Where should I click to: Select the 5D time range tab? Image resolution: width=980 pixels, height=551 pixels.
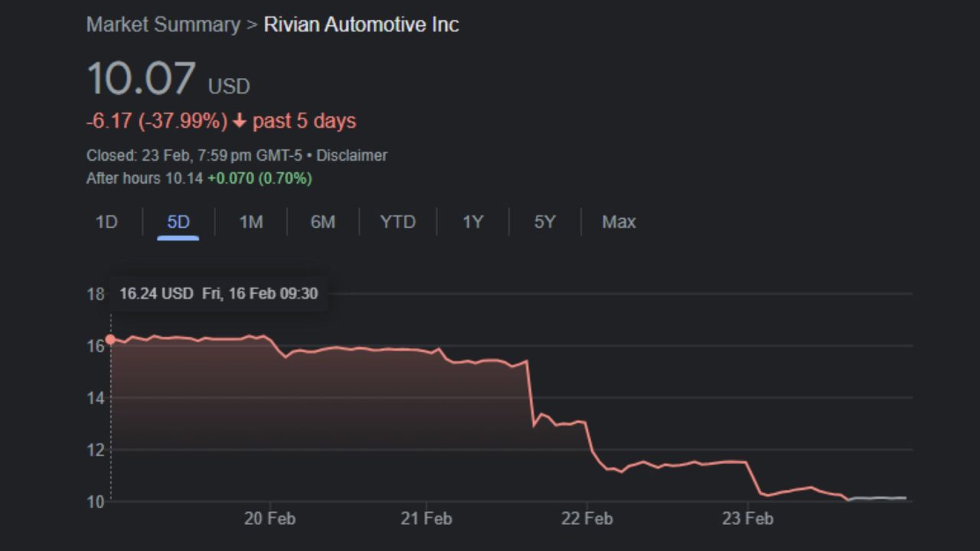click(x=178, y=222)
